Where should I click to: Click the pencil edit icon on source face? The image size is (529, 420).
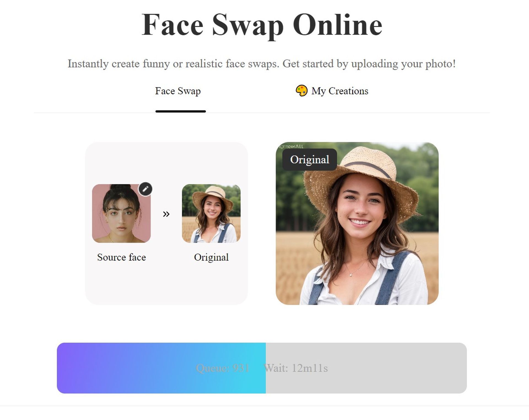pos(145,189)
